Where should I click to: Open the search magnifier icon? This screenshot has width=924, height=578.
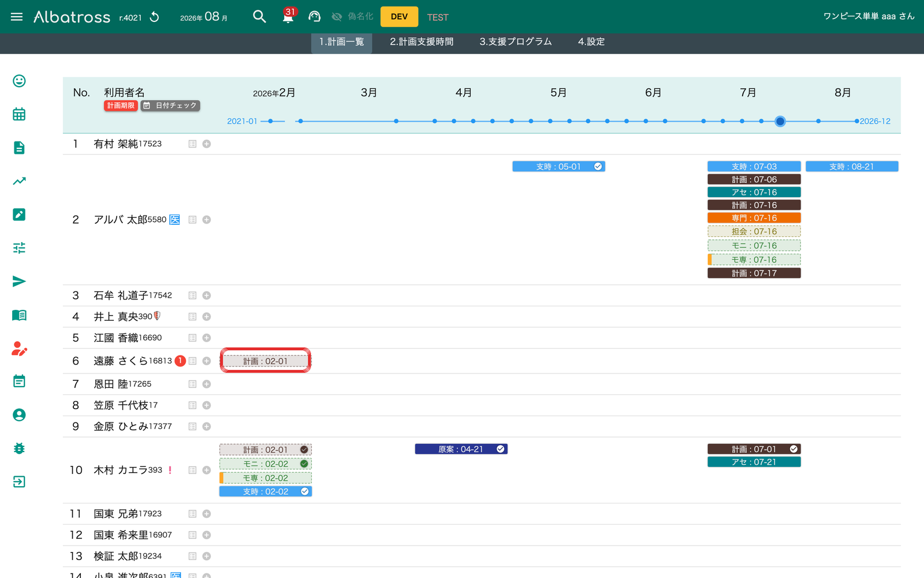click(x=260, y=17)
